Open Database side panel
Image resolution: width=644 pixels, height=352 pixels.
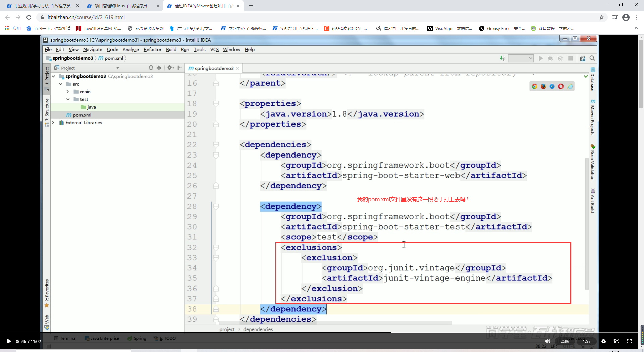(x=593, y=80)
